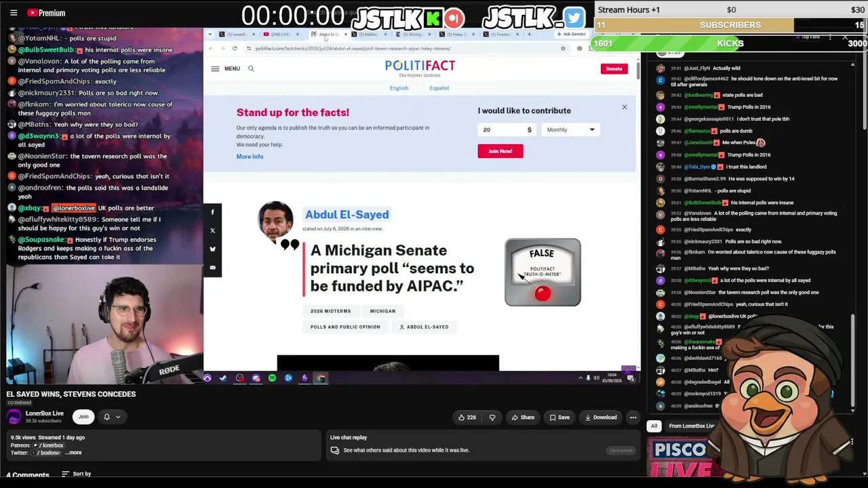Image resolution: width=868 pixels, height=488 pixels.
Task: Click the Donate button
Action: [614, 68]
